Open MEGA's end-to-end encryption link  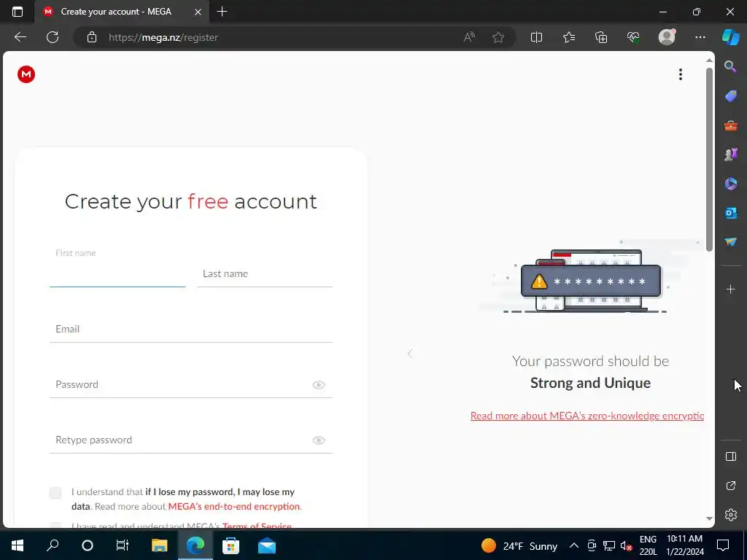pos(235,506)
